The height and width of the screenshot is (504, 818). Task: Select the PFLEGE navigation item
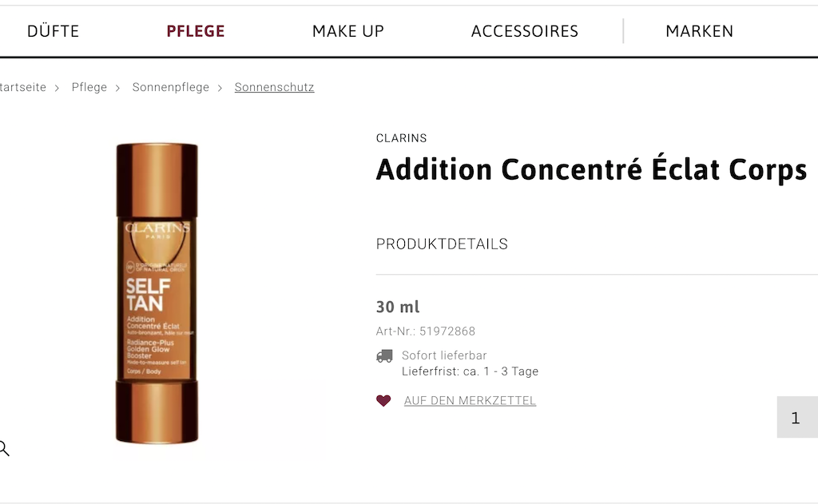click(x=196, y=31)
